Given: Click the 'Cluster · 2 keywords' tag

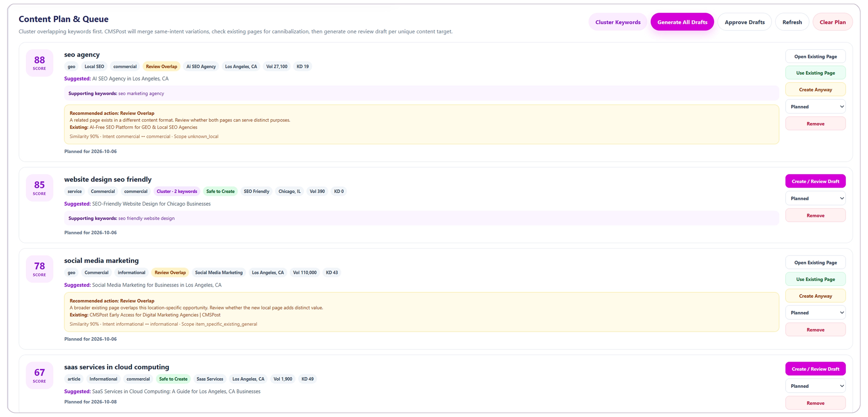Looking at the screenshot, I should click(177, 191).
